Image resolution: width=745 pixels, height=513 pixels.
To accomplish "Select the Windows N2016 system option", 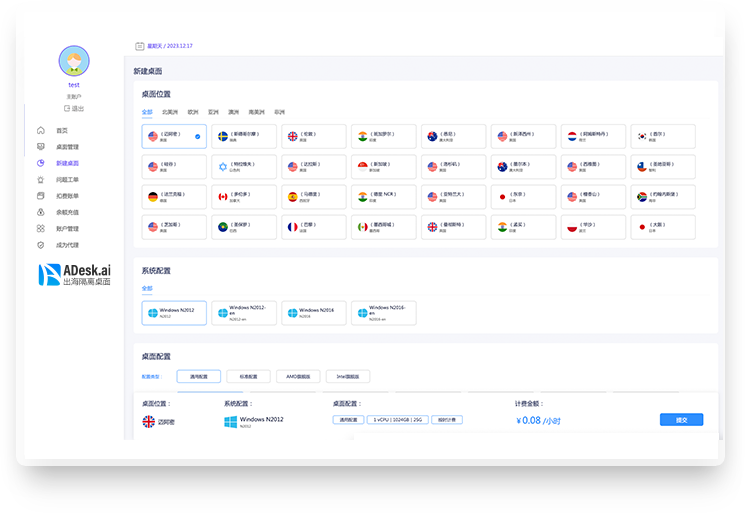I will [x=314, y=313].
